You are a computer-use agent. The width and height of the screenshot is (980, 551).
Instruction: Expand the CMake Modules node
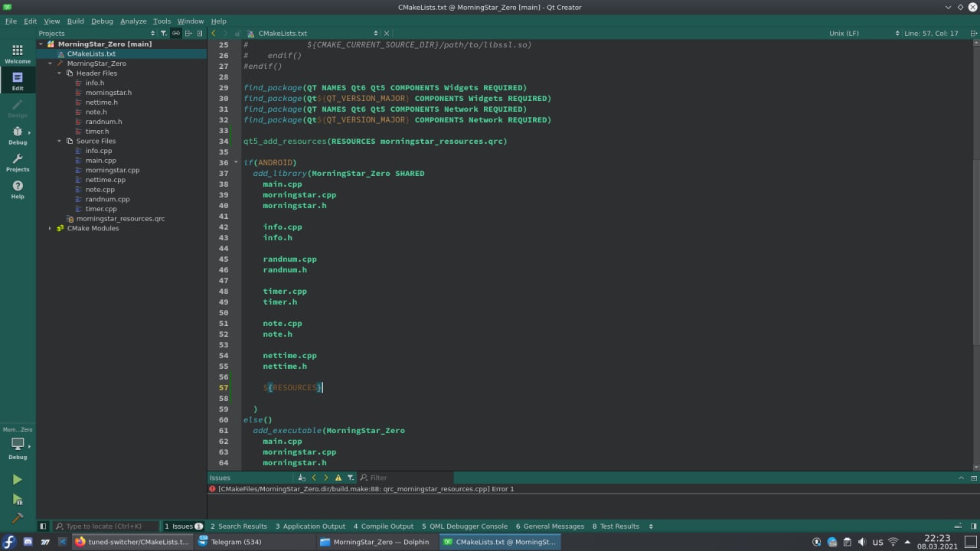pos(51,228)
